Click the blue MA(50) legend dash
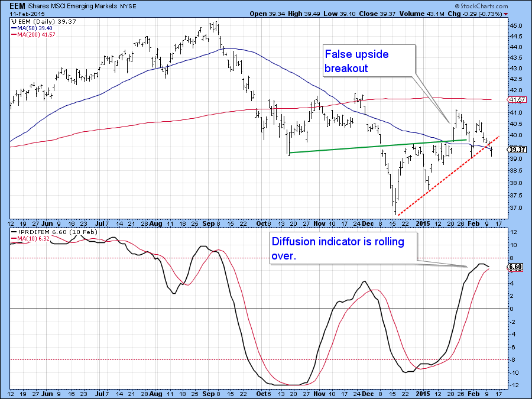The image size is (532, 399). 14,28
